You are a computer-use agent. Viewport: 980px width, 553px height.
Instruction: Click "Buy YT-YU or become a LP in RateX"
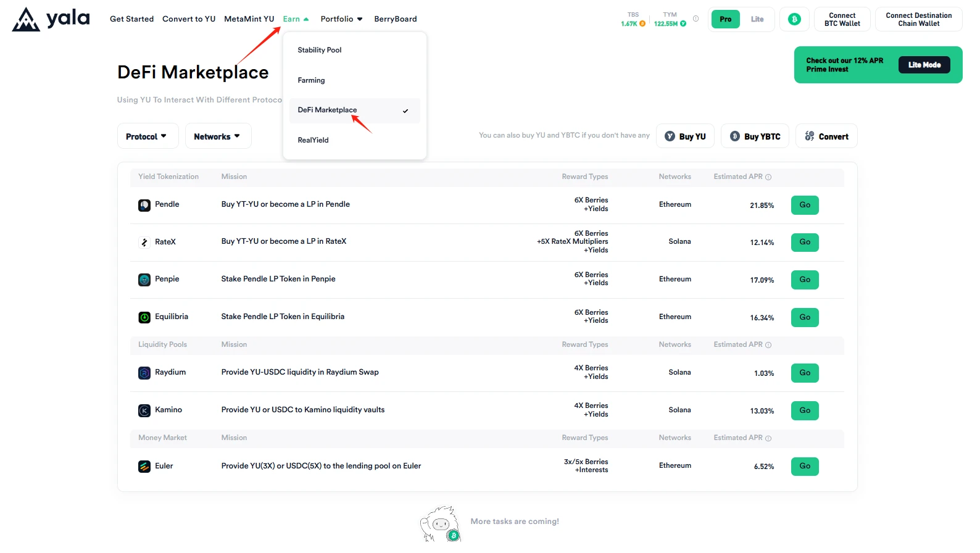point(284,241)
